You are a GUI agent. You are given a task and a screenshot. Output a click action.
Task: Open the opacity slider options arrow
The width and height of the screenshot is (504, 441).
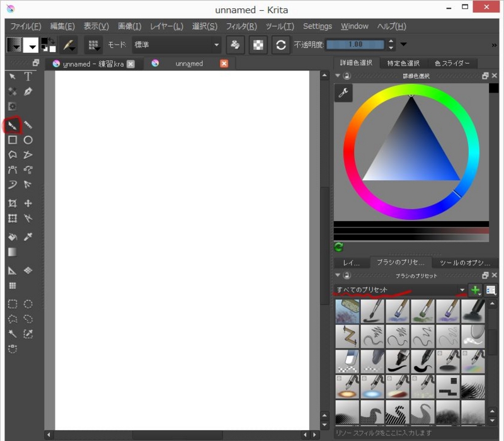pos(403,44)
